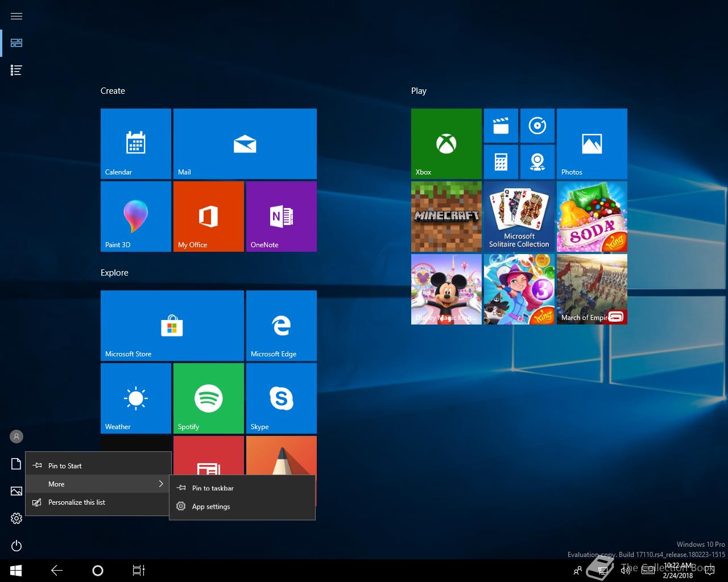
Task: Launch the Spotify tile
Action: pos(209,398)
